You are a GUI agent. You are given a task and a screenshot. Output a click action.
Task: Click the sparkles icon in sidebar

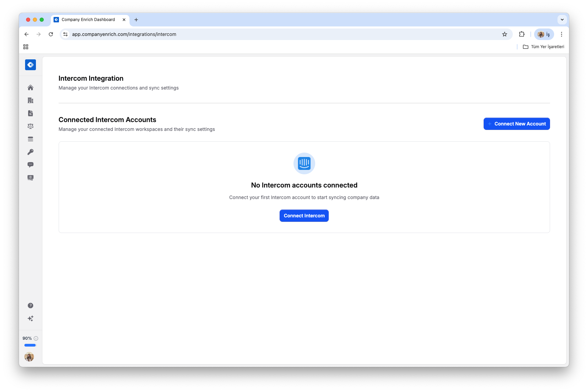click(x=31, y=318)
